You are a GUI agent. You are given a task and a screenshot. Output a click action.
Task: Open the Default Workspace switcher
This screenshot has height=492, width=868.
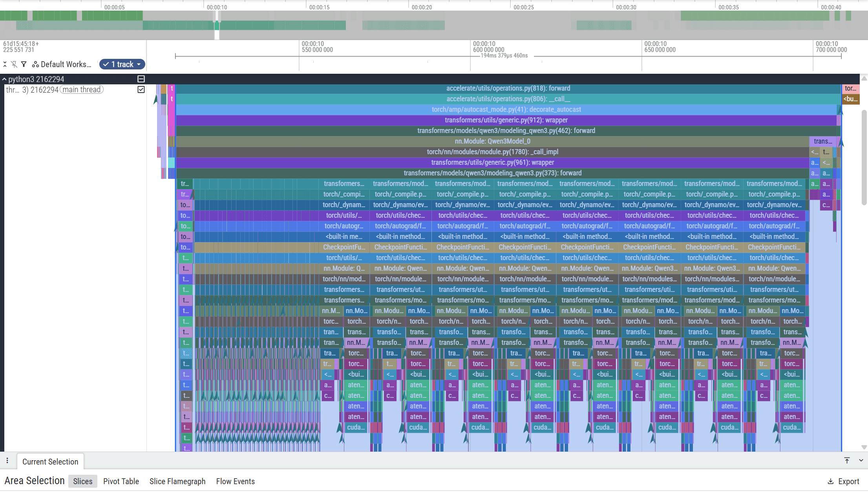[x=62, y=64]
